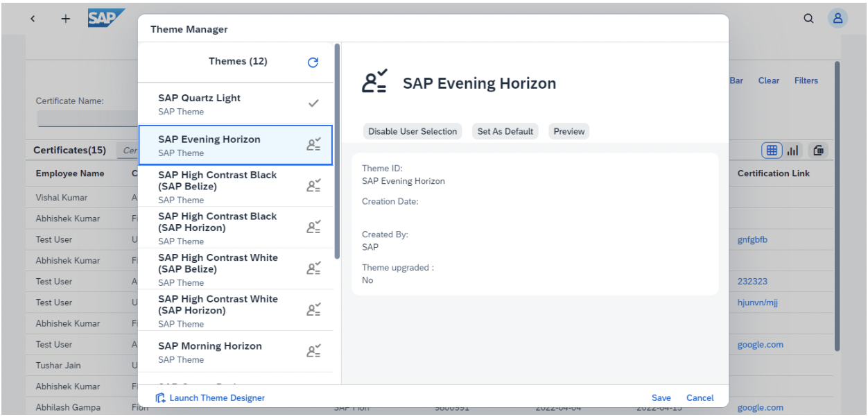Click the plus icon in the top bar

[x=66, y=19]
